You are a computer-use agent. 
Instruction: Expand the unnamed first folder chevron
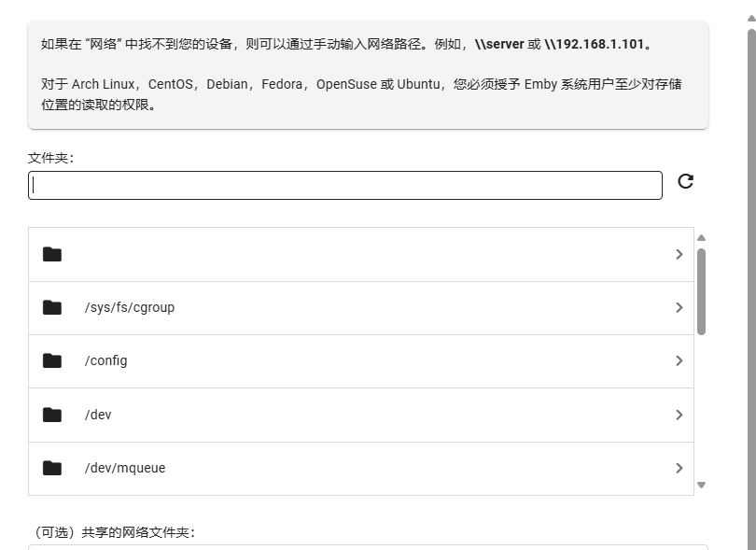pos(679,254)
